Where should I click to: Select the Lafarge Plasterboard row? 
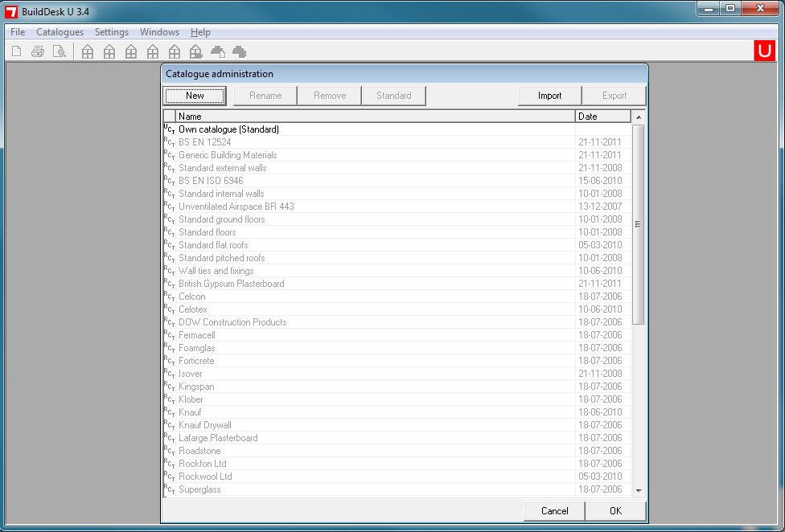point(397,438)
